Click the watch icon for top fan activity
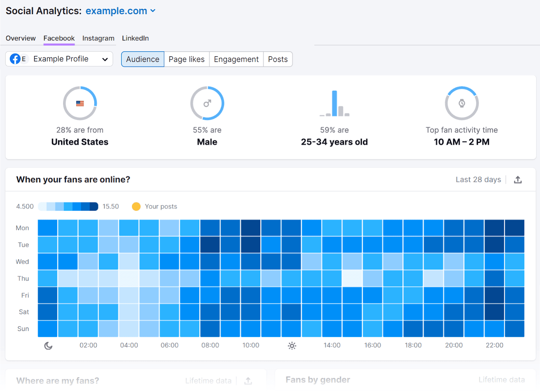This screenshot has height=392, width=540. pos(462,103)
